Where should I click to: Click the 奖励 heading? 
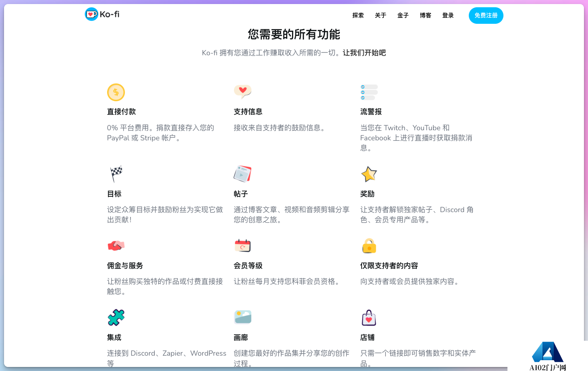(367, 194)
